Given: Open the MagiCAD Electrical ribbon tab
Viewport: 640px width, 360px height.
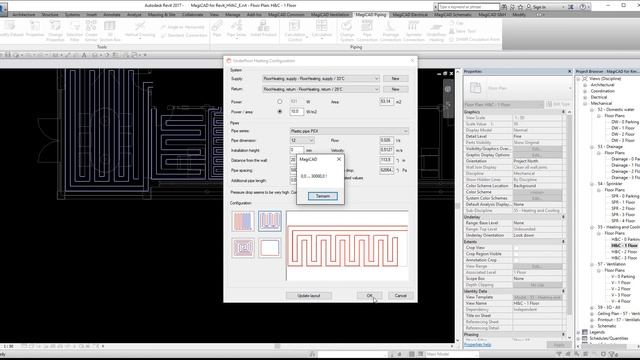Looking at the screenshot, I should [x=410, y=15].
